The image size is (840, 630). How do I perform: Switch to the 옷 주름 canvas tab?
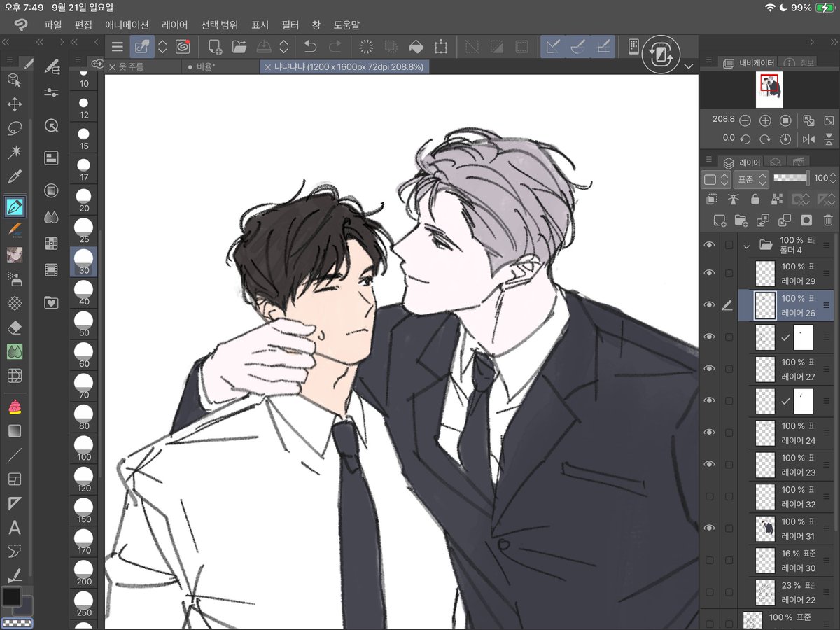[143, 67]
